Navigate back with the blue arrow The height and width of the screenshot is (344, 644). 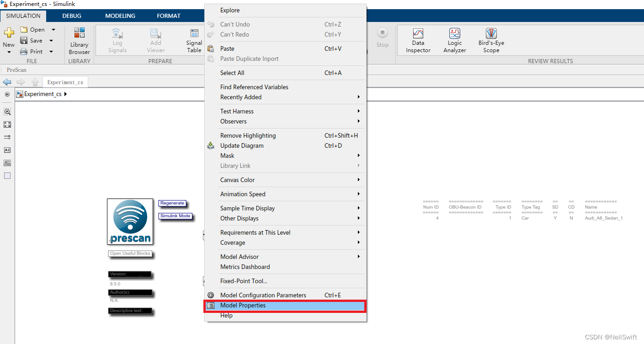click(7, 82)
